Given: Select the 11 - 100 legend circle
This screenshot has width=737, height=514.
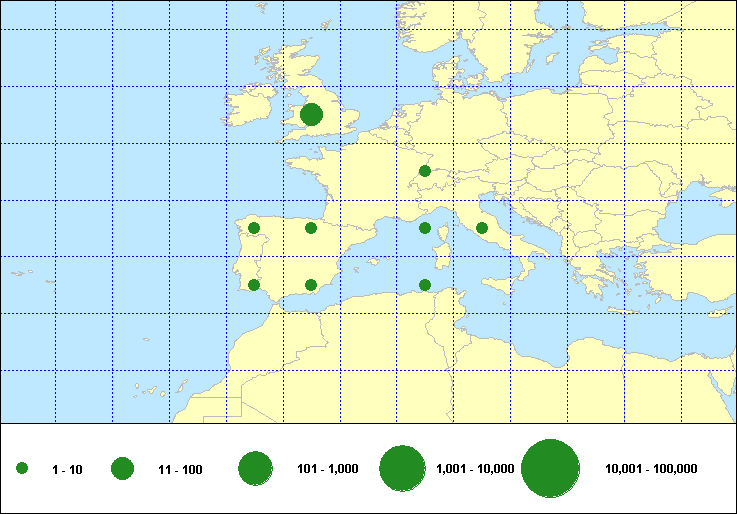Looking at the screenshot, I should [x=123, y=469].
